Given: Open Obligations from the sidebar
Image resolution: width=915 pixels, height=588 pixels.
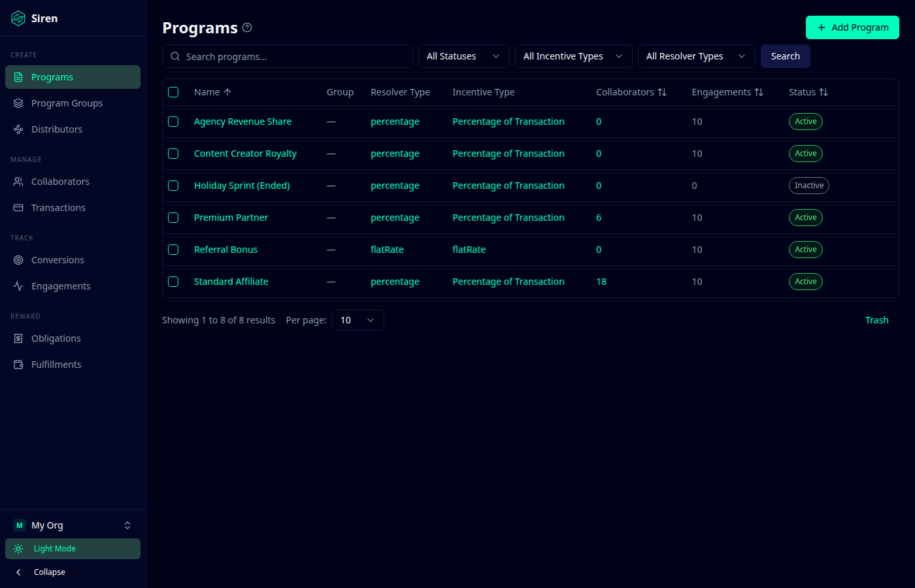Looking at the screenshot, I should click(x=56, y=338).
